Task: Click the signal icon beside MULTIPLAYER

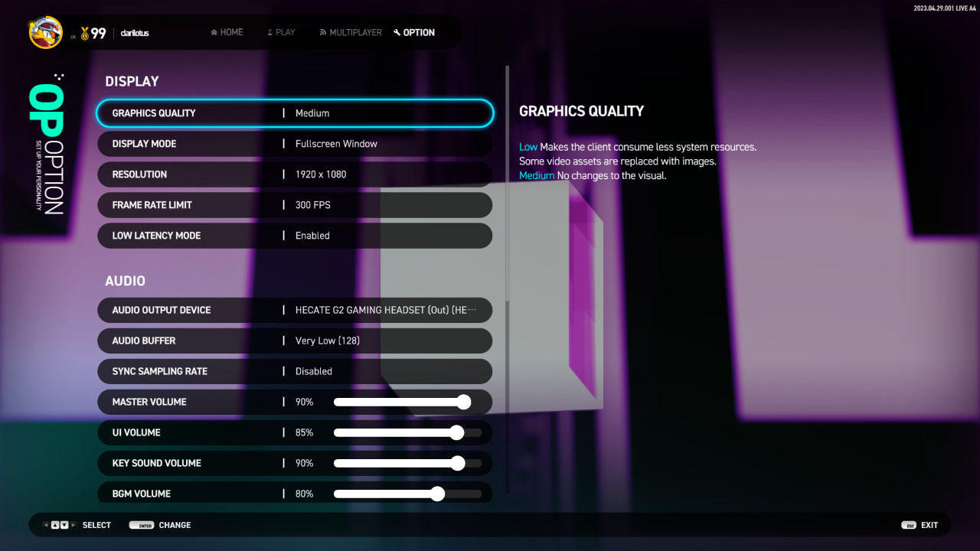Action: click(x=323, y=33)
